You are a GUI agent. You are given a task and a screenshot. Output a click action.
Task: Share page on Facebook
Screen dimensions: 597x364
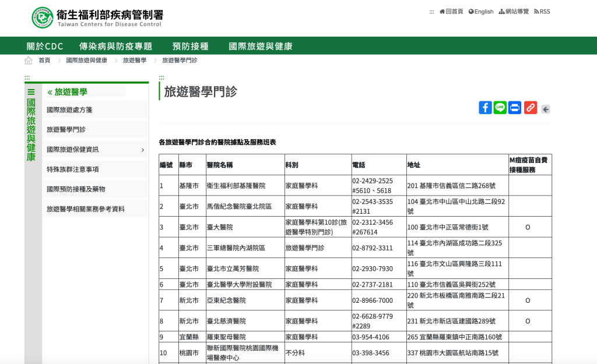pos(485,108)
